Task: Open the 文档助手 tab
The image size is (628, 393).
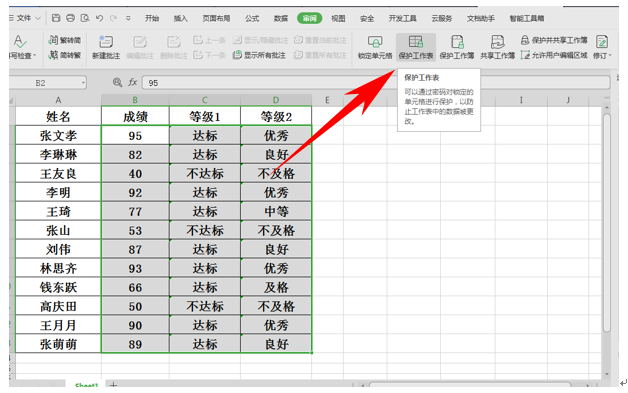Action: coord(481,18)
